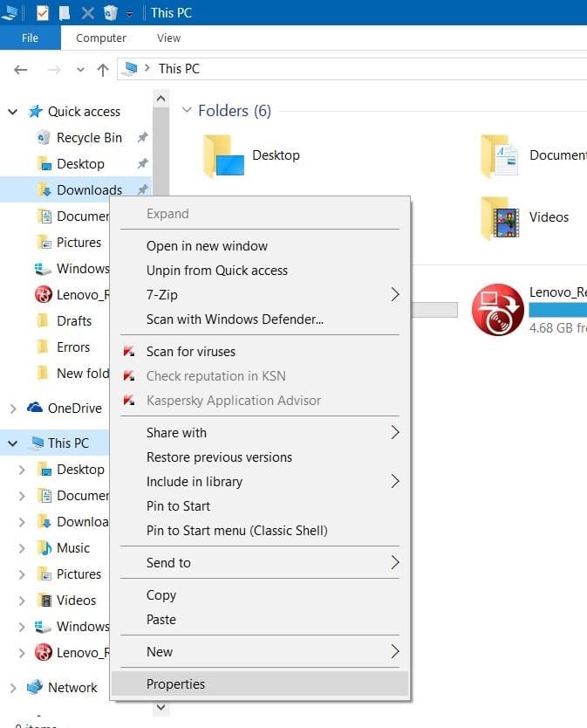Image resolution: width=587 pixels, height=728 pixels.
Task: Expand Music under This PC
Action: (x=21, y=548)
